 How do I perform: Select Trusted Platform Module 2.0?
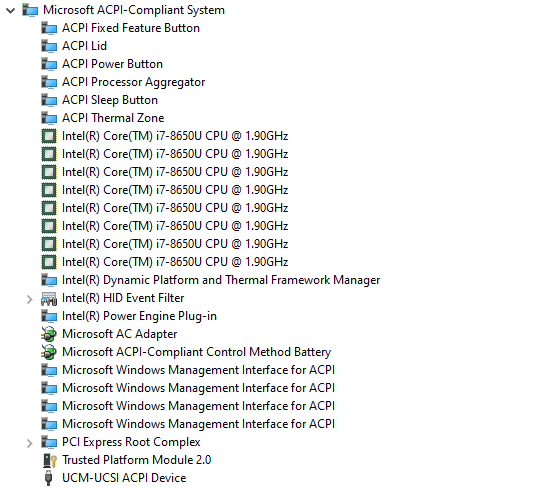coord(137,460)
